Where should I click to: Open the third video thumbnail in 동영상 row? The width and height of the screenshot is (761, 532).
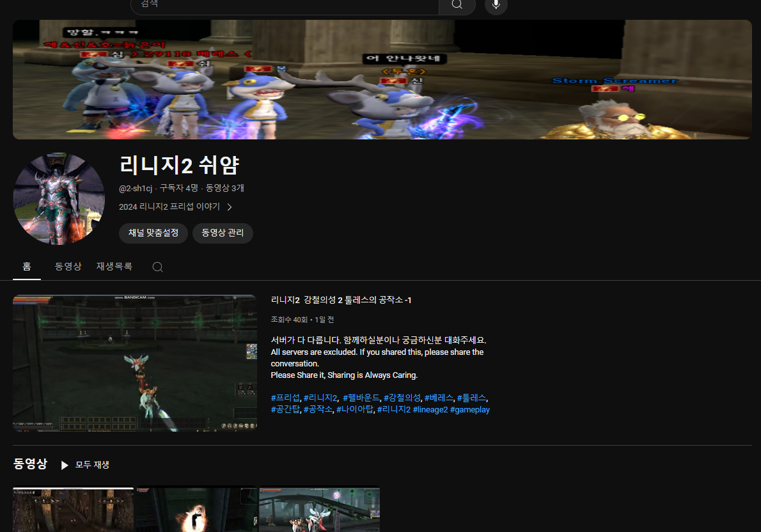[319, 510]
